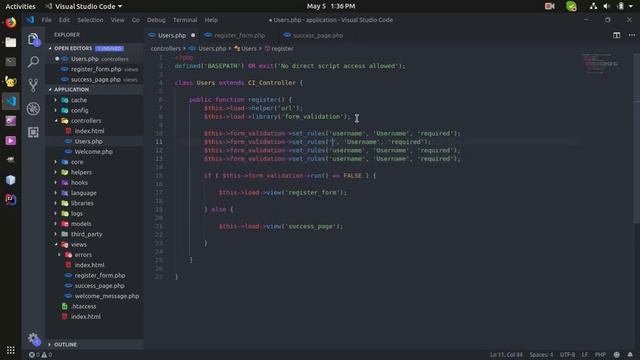Screen dimensions: 640x360
Task: Click the code minimap preview
Action: (600, 64)
